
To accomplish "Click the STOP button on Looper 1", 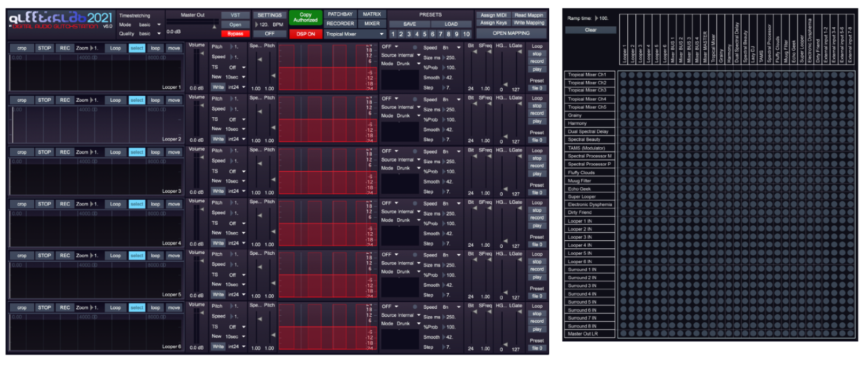I will click(x=44, y=48).
